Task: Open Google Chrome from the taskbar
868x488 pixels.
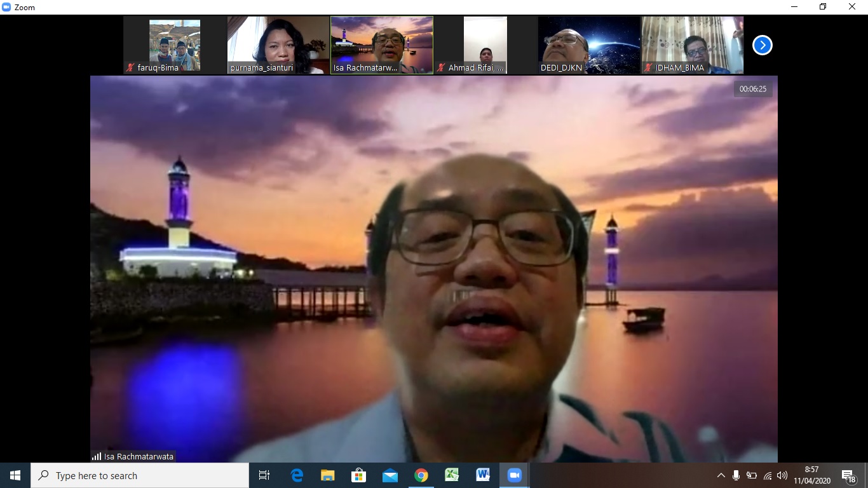Action: 421,475
